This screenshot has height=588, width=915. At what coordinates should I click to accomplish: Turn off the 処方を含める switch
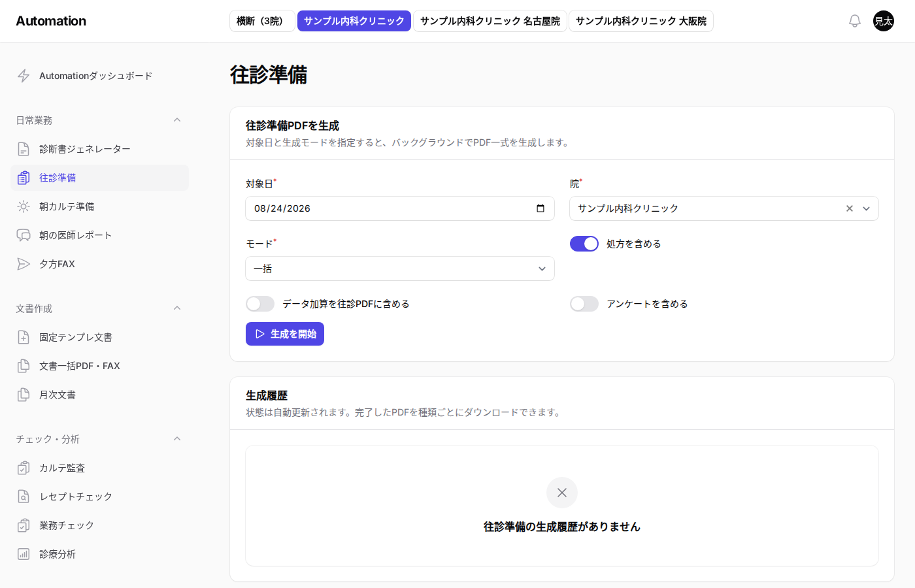pyautogui.click(x=584, y=244)
